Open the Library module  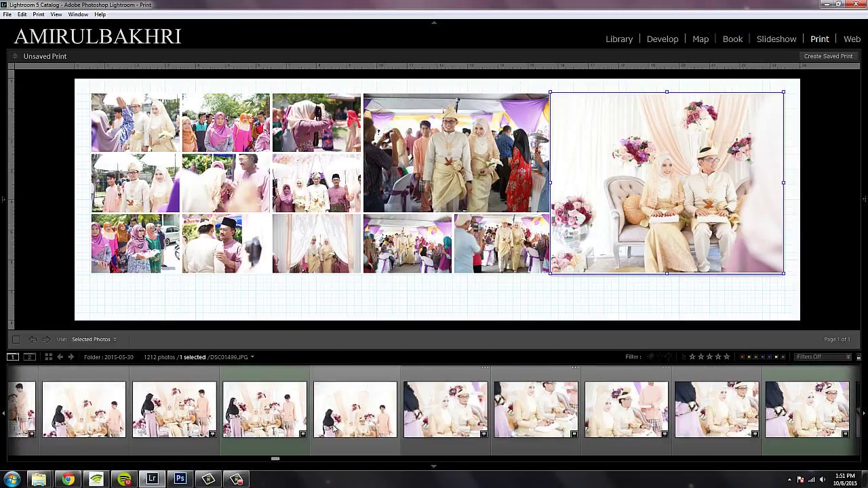pos(619,39)
